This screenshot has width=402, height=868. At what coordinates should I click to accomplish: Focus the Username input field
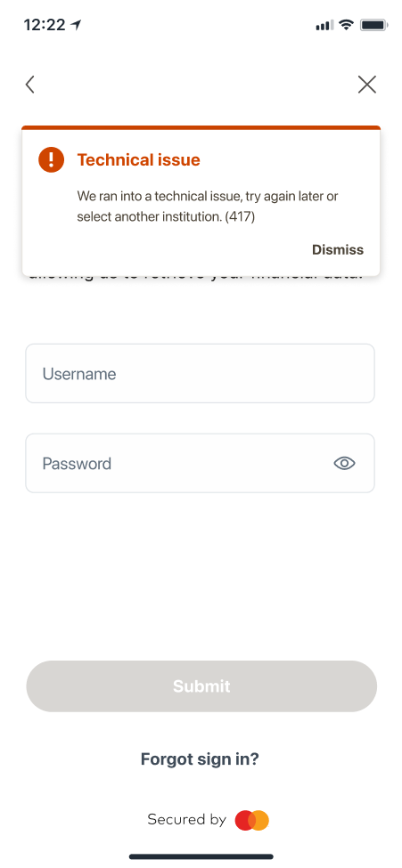[201, 374]
